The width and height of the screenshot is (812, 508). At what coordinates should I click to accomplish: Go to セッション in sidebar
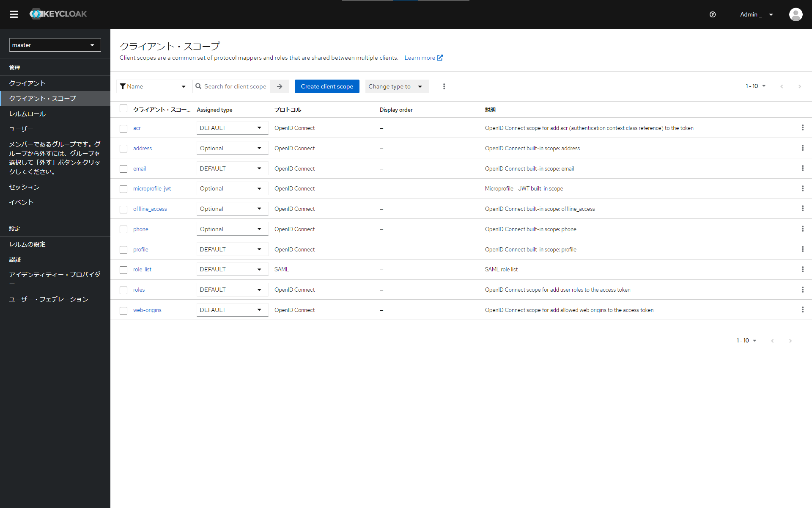(x=25, y=187)
